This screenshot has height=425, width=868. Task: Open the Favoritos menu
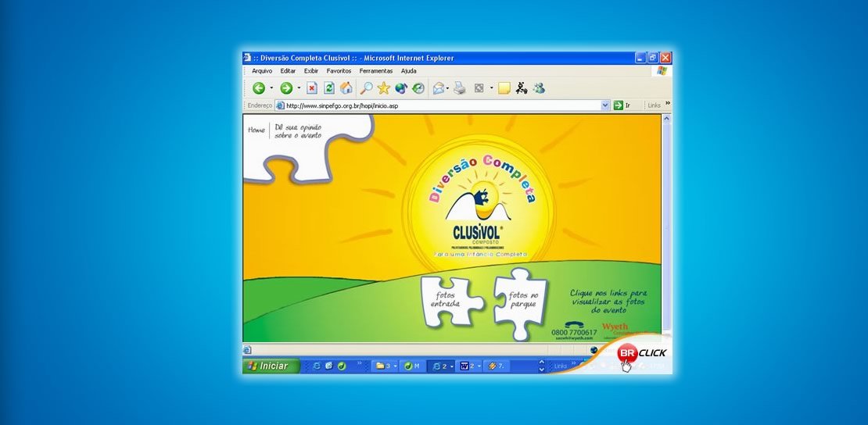[339, 71]
